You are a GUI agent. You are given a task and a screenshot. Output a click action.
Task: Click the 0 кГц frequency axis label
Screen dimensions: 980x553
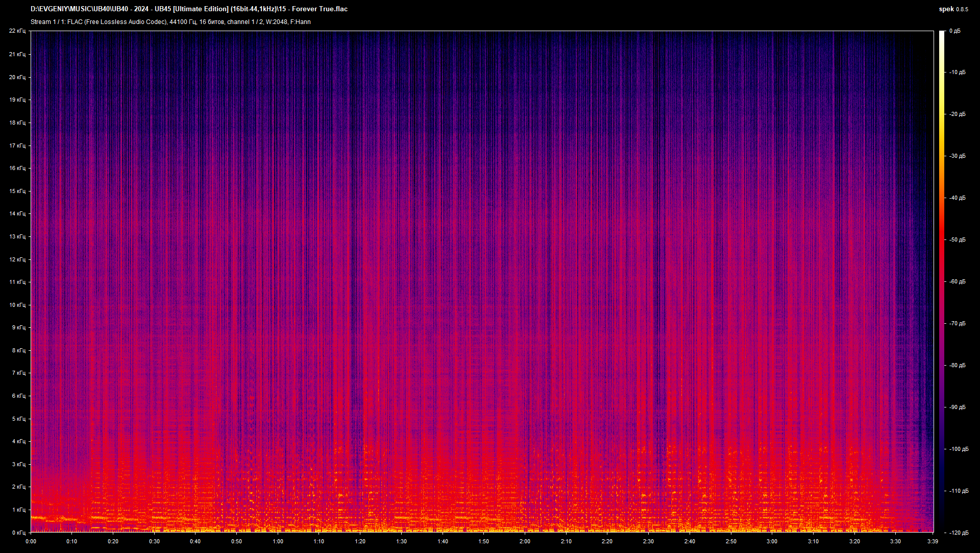coord(18,533)
